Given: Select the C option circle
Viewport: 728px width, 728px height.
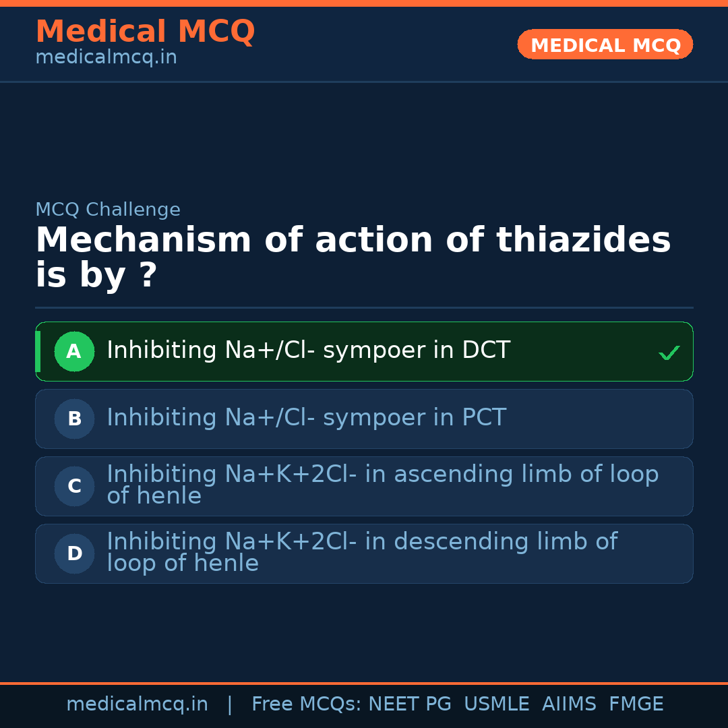Looking at the screenshot, I should [74, 486].
